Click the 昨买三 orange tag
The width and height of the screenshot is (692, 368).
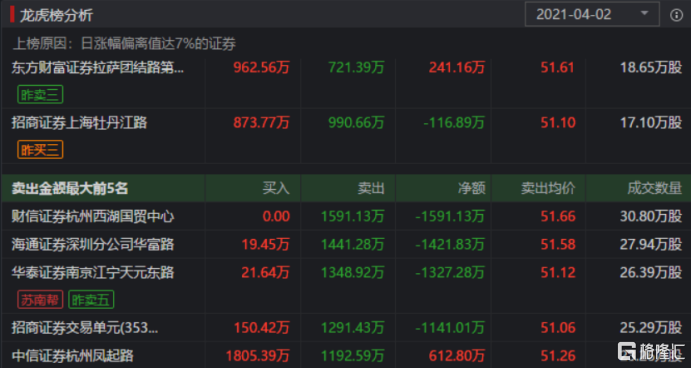[40, 150]
